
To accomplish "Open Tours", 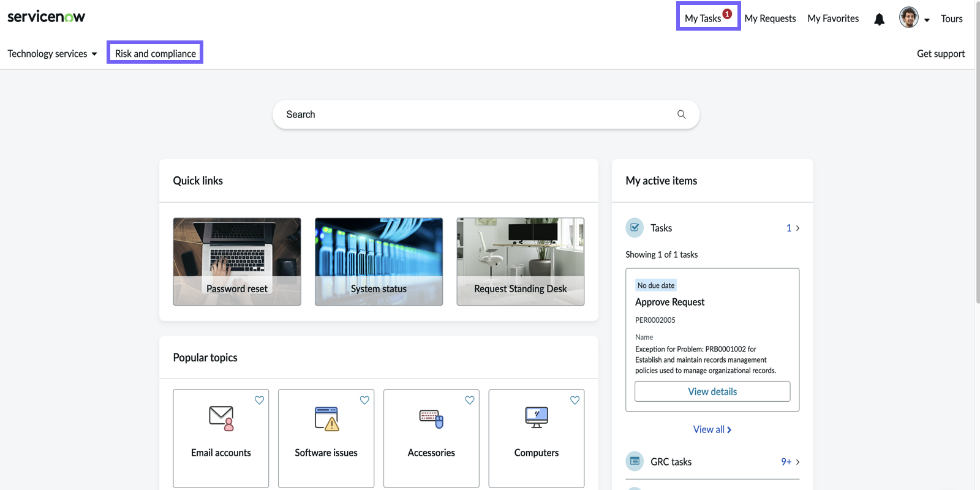I will [952, 18].
